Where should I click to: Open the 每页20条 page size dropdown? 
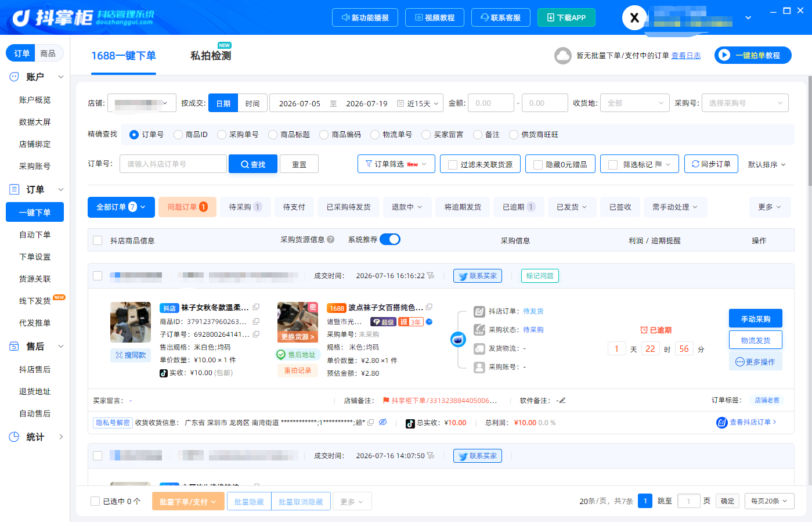tap(770, 501)
